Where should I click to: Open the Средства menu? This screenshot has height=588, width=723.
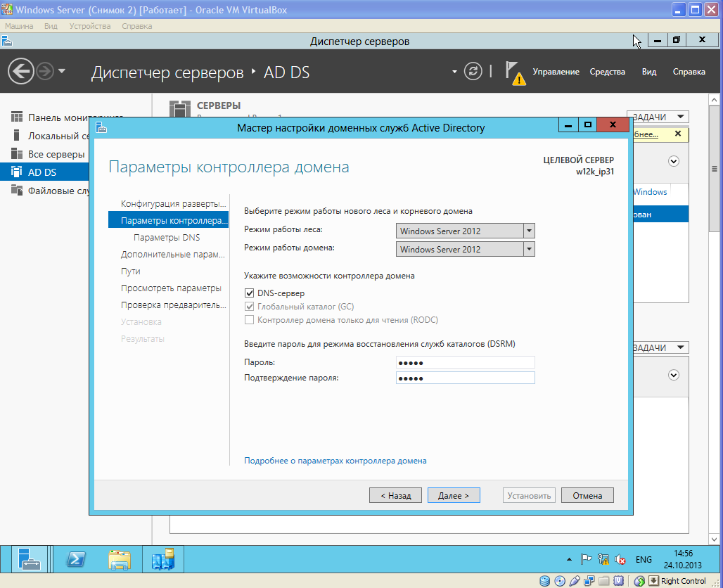point(607,72)
